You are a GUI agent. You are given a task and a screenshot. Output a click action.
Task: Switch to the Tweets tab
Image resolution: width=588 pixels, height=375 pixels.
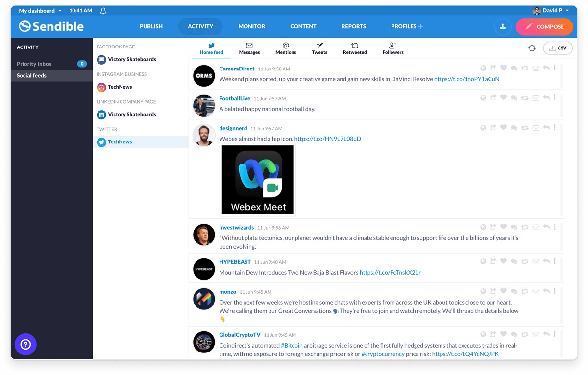pos(319,48)
